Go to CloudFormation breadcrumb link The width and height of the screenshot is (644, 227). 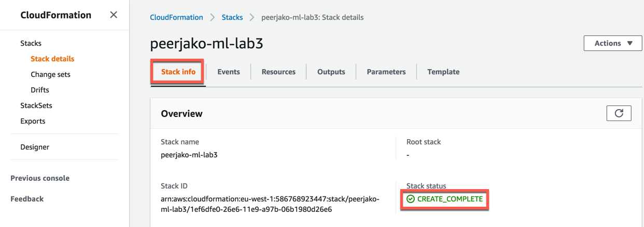click(176, 17)
